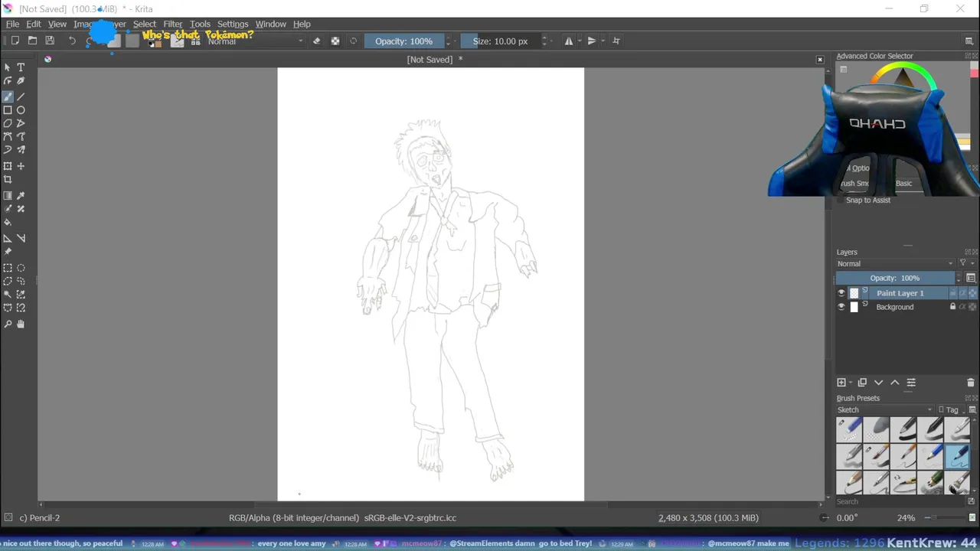Select the highlighted blue pencil brush preset

coord(957,456)
